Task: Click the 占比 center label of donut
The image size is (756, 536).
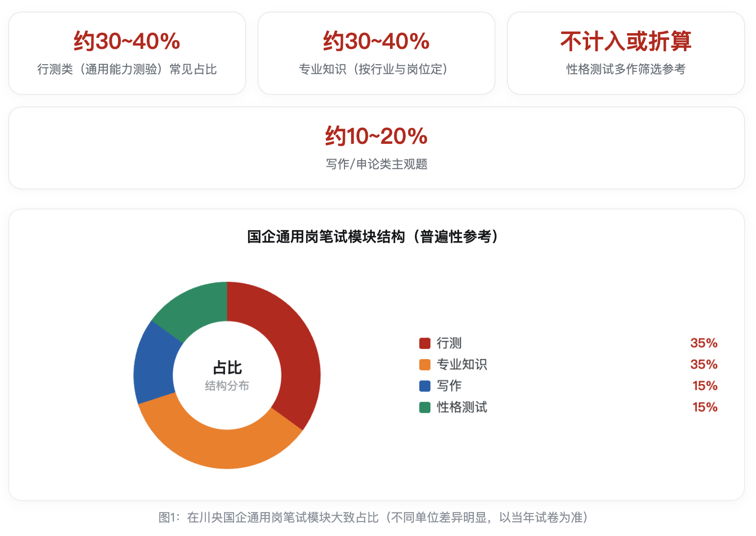Action: [x=227, y=368]
